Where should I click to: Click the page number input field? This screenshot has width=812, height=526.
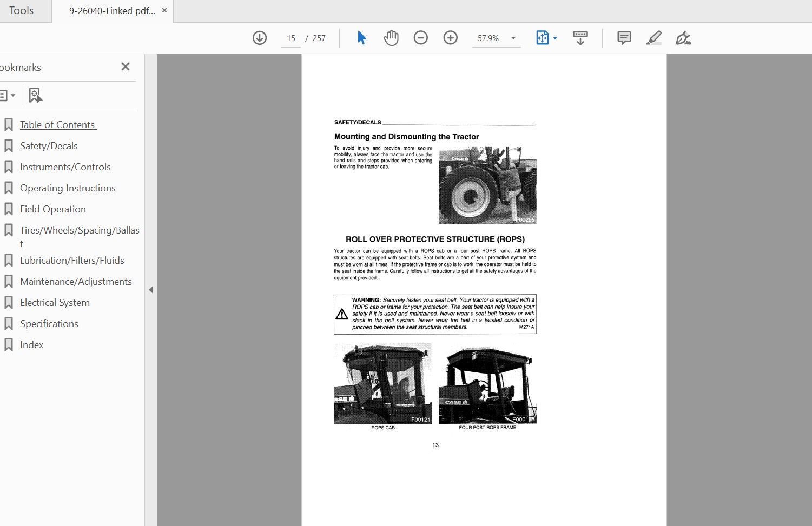click(x=291, y=38)
